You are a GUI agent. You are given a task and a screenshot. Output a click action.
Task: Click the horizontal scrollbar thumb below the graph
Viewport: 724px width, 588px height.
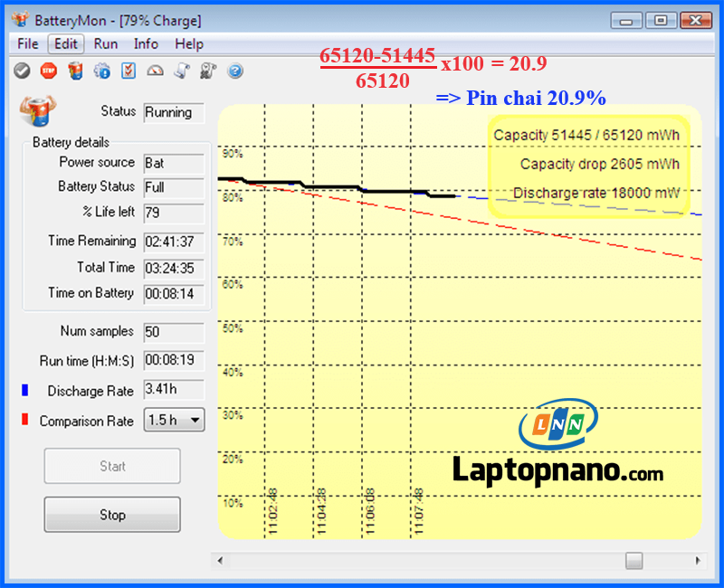pos(634,561)
